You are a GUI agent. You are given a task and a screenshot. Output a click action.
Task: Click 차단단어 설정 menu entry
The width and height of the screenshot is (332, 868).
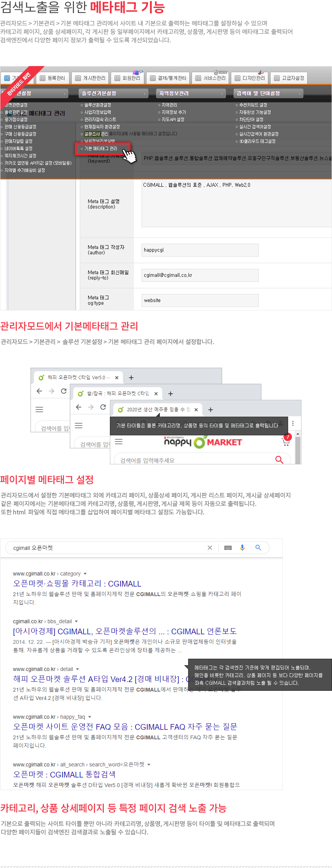point(251,120)
